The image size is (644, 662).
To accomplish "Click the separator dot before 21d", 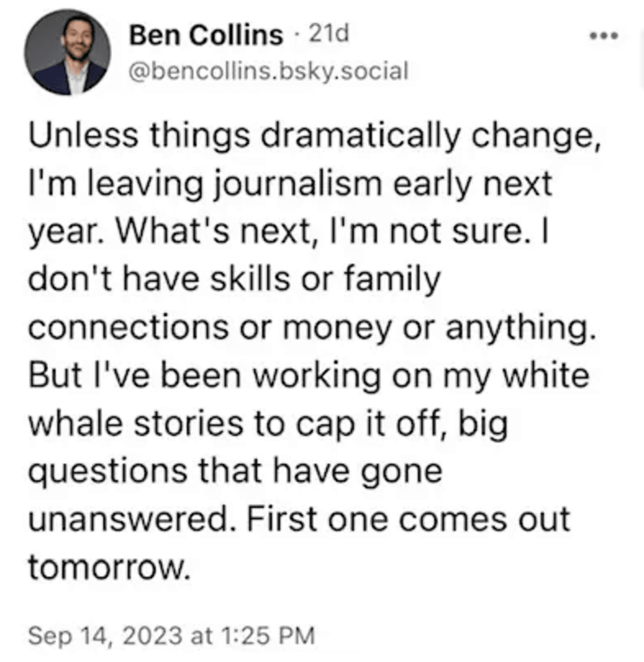I will click(297, 35).
